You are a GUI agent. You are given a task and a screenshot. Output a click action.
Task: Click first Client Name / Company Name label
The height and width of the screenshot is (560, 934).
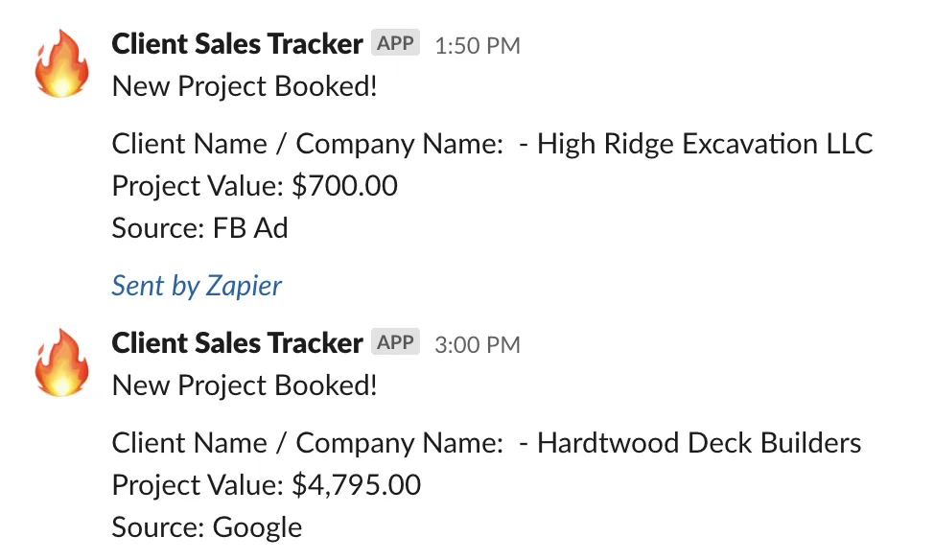pos(308,144)
